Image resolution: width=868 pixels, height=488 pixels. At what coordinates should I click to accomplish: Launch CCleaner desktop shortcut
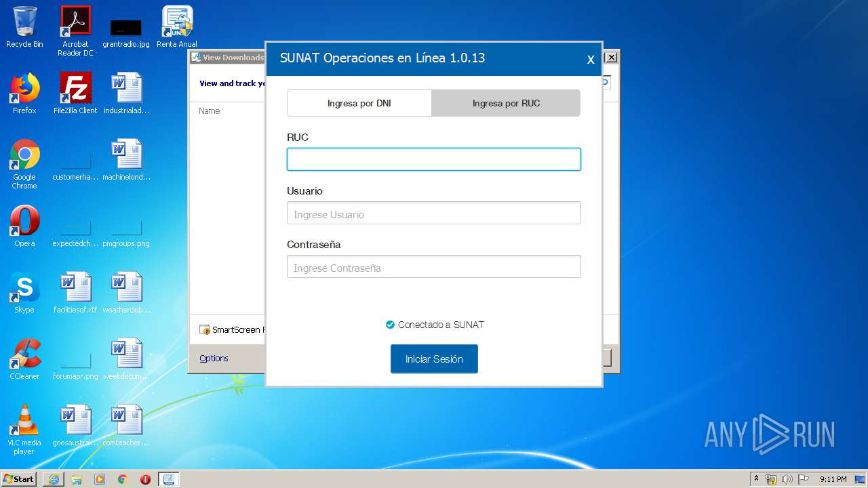24,359
